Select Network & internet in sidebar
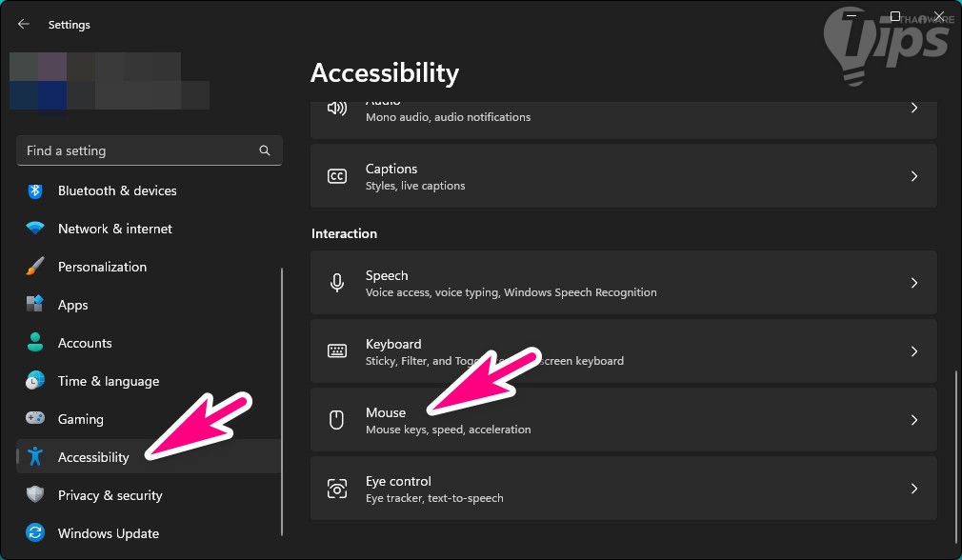962x560 pixels. tap(115, 229)
